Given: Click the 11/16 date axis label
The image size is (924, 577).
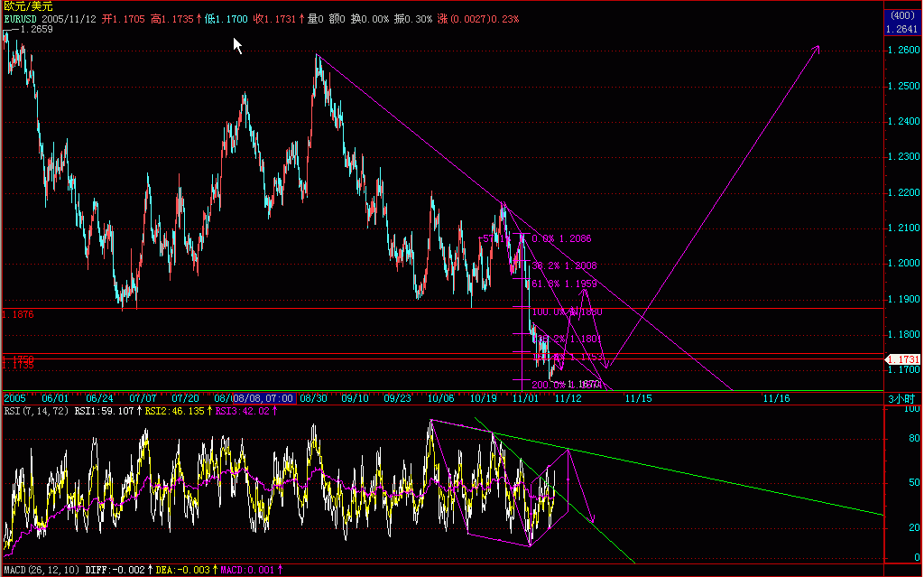Looking at the screenshot, I should click(776, 398).
